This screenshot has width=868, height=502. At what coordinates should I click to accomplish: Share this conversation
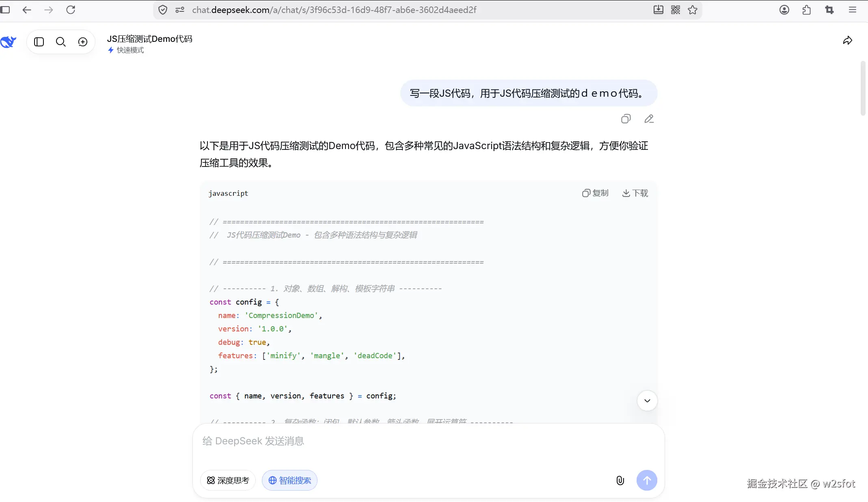click(848, 41)
